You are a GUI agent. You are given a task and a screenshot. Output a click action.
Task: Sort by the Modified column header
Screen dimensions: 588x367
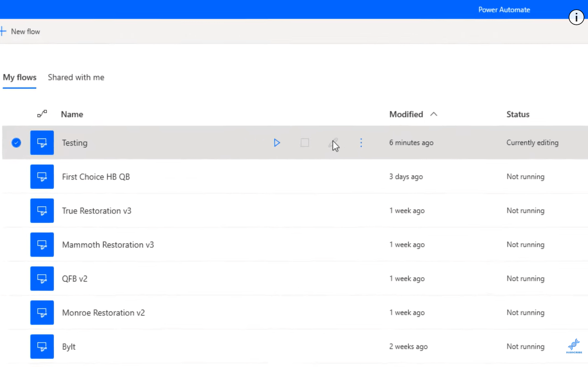pyautogui.click(x=406, y=114)
